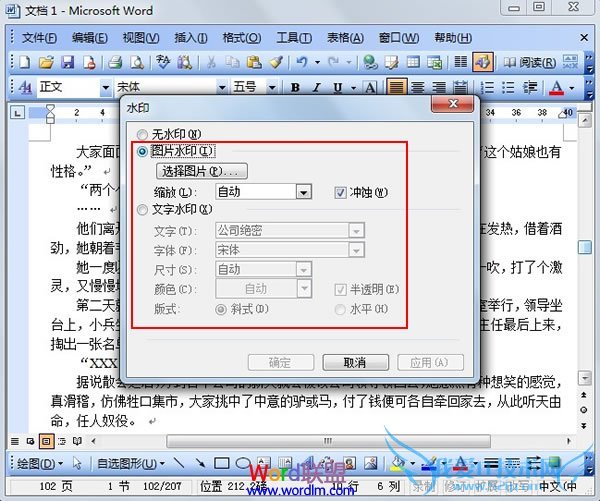Screen dimensions: 600x501
Task: Toggle italic formatting
Action: [316, 88]
